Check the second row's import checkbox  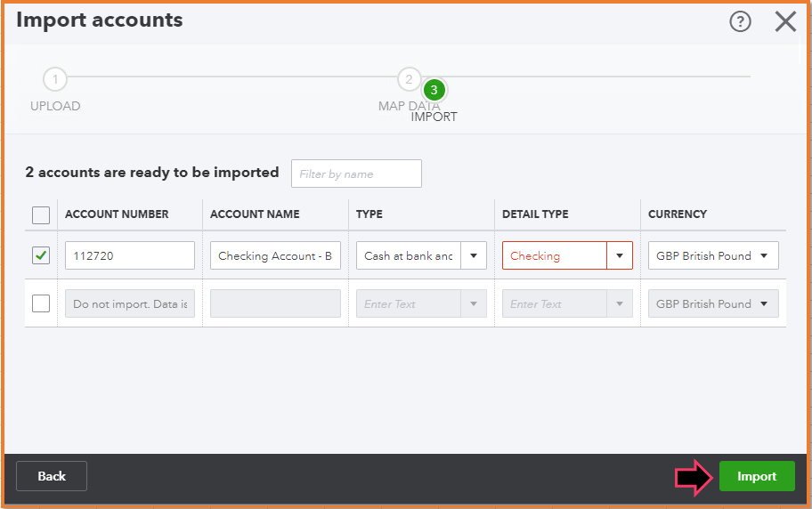41,303
